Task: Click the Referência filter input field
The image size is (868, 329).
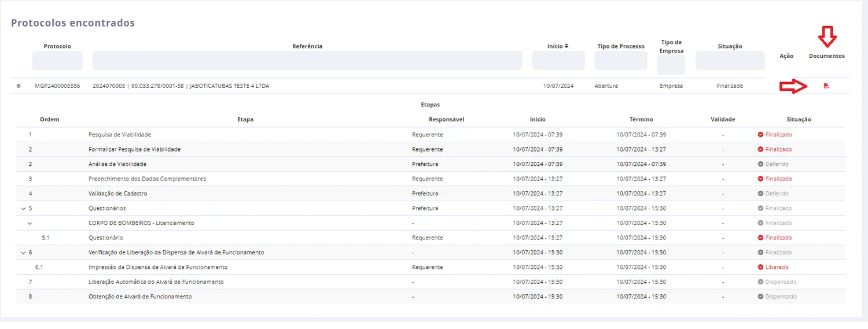Action: click(x=307, y=60)
